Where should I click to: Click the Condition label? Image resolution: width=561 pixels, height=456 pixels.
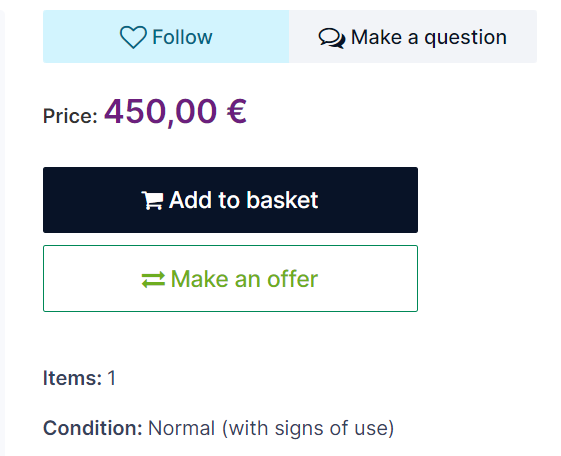pos(93,428)
